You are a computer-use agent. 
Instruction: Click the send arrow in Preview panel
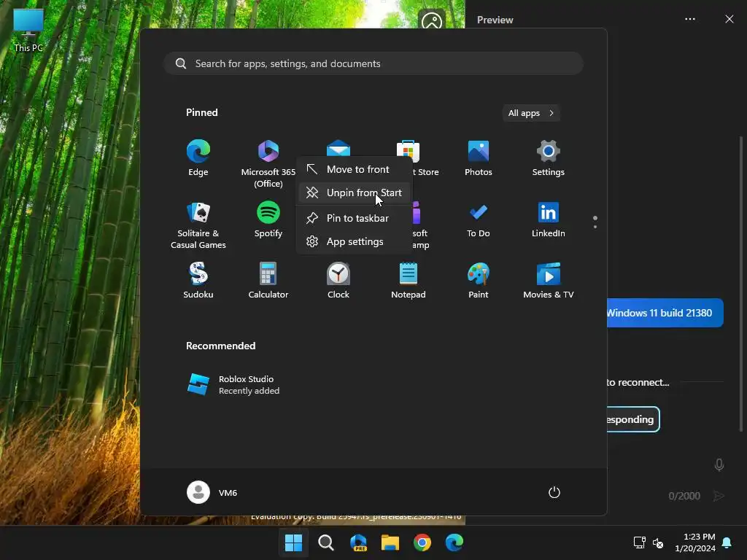point(719,496)
